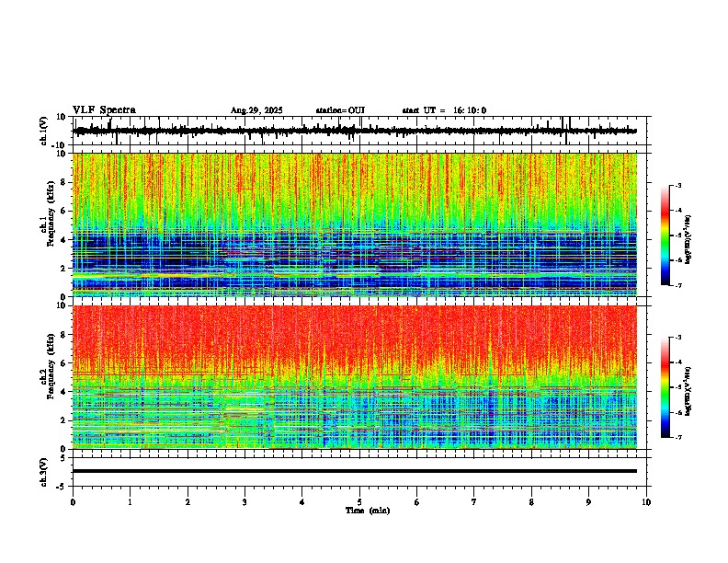Click time axis tick label "5"
This screenshot has width=728, height=563.
pos(359,502)
